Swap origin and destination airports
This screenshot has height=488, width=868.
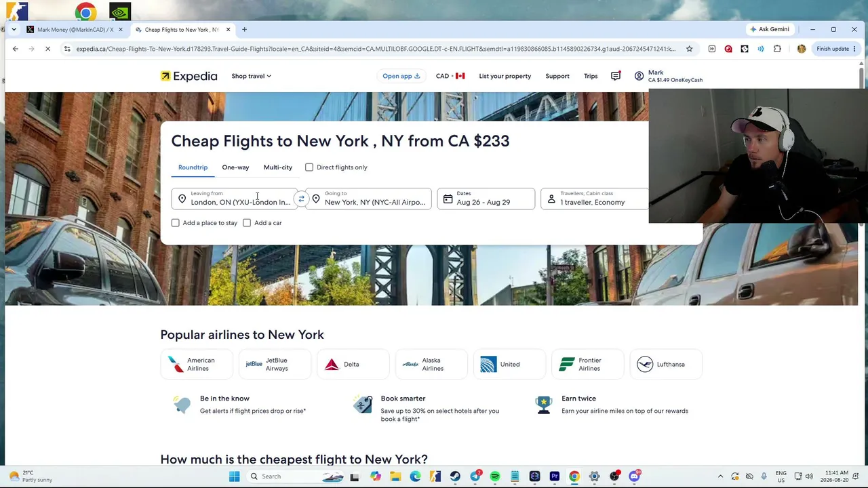tap(301, 199)
